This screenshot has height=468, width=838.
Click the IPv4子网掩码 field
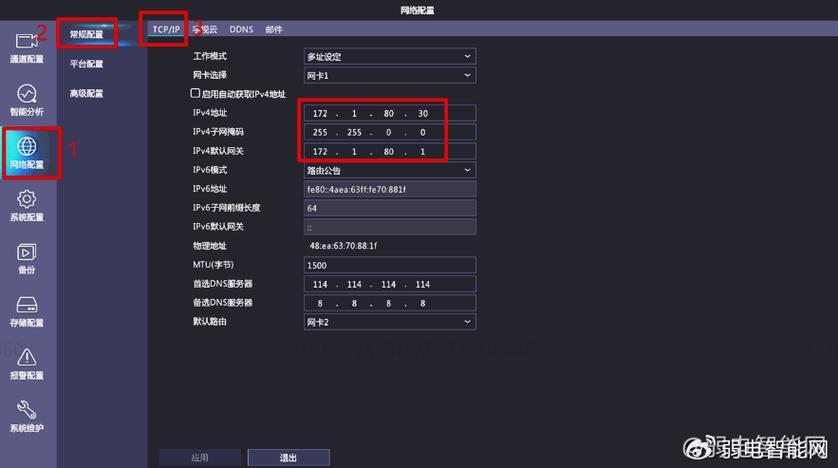click(x=390, y=132)
